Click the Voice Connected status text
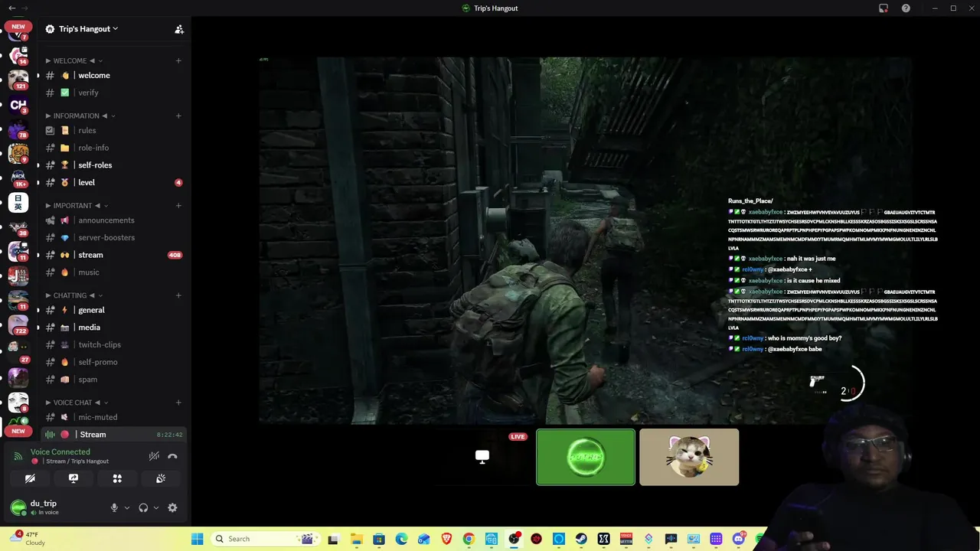 tap(60, 452)
